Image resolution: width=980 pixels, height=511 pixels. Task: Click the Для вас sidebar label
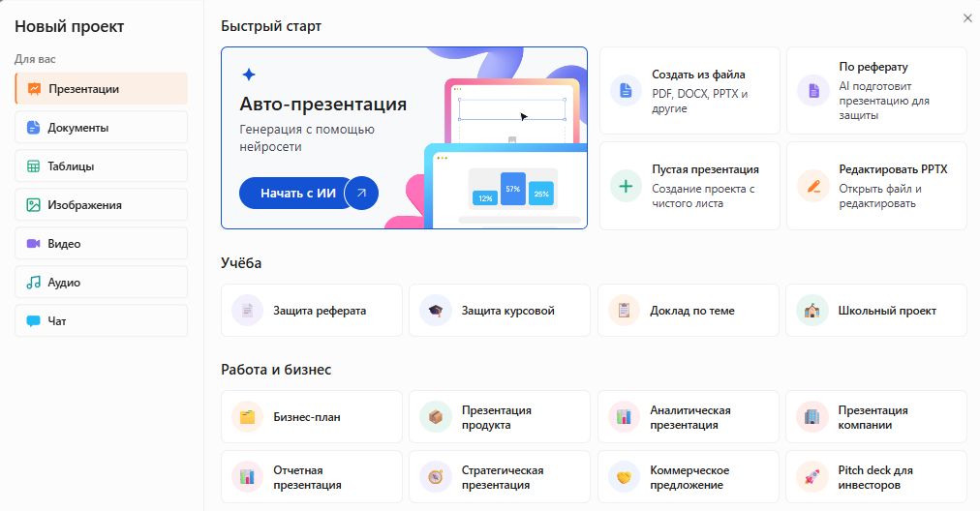coord(35,59)
